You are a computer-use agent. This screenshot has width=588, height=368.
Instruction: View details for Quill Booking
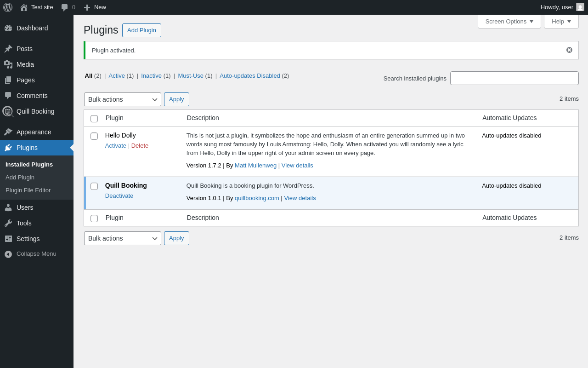click(x=300, y=198)
